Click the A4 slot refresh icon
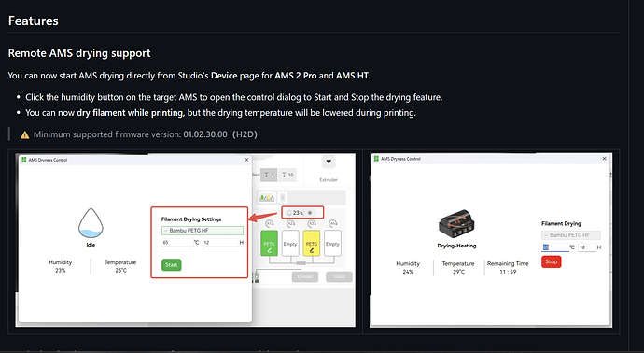644x353 pixels. (332, 224)
